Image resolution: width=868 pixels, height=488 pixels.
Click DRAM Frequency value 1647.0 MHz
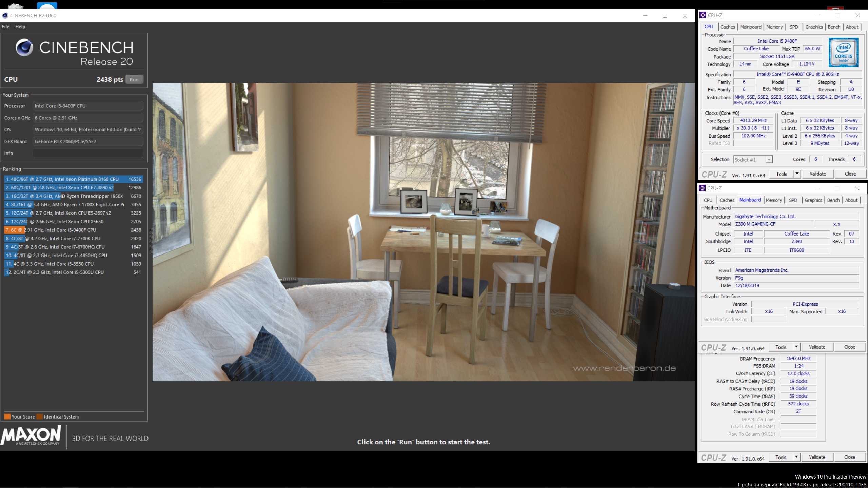click(x=798, y=358)
